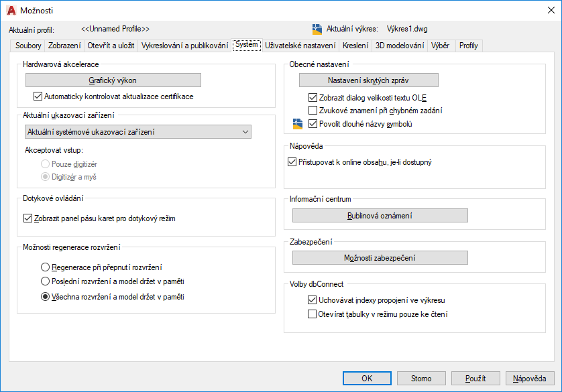This screenshot has height=392, width=562.
Task: Open the 3D modelování tab
Action: click(x=399, y=46)
